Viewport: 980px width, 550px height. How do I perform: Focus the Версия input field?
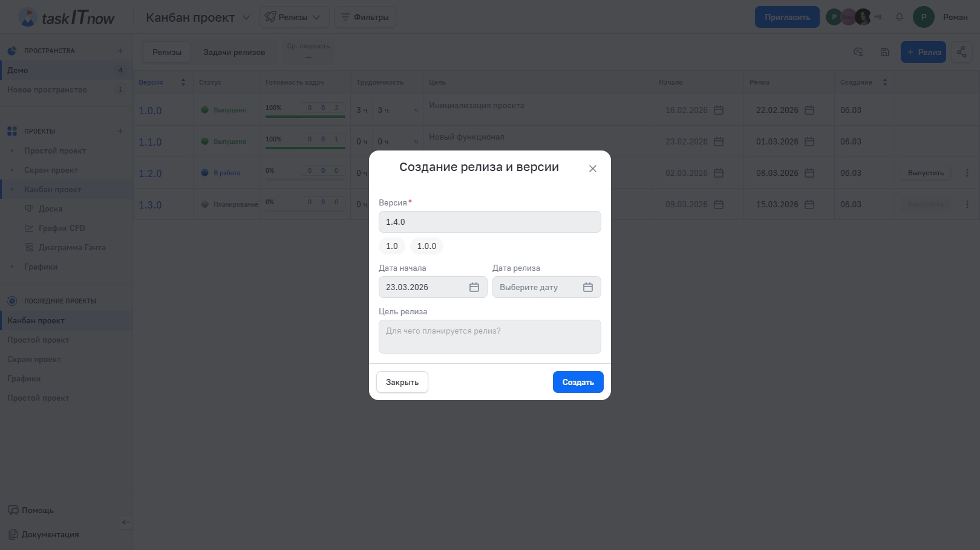pyautogui.click(x=489, y=222)
